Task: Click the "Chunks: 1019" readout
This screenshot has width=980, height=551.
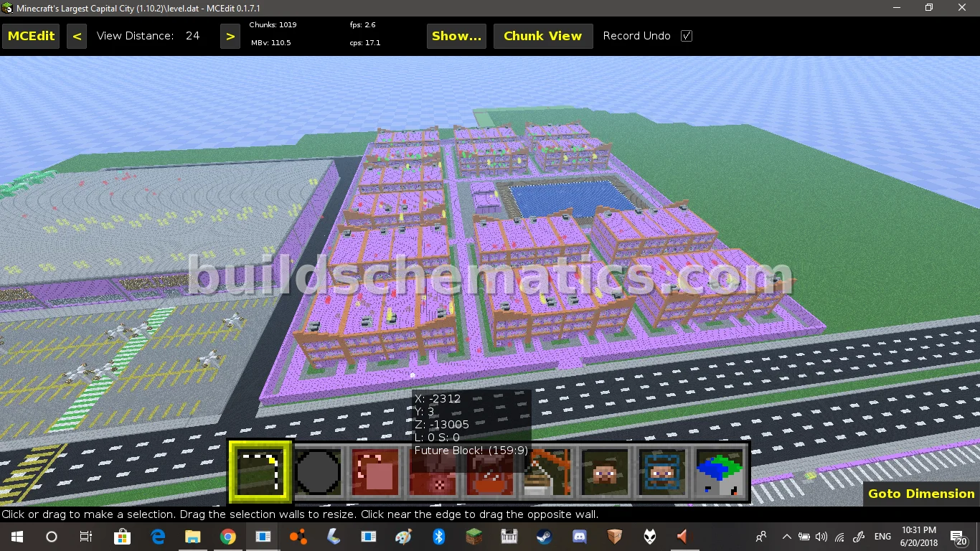Action: 273,24
